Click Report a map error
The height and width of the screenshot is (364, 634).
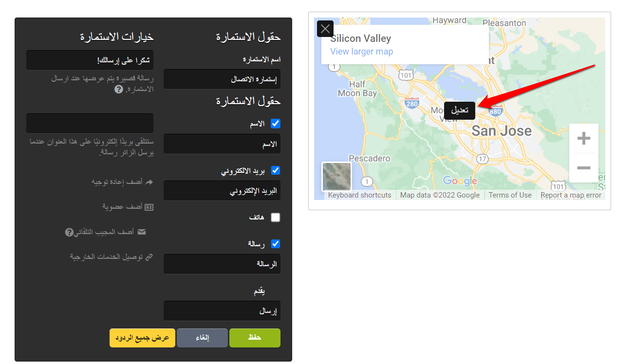click(x=571, y=195)
